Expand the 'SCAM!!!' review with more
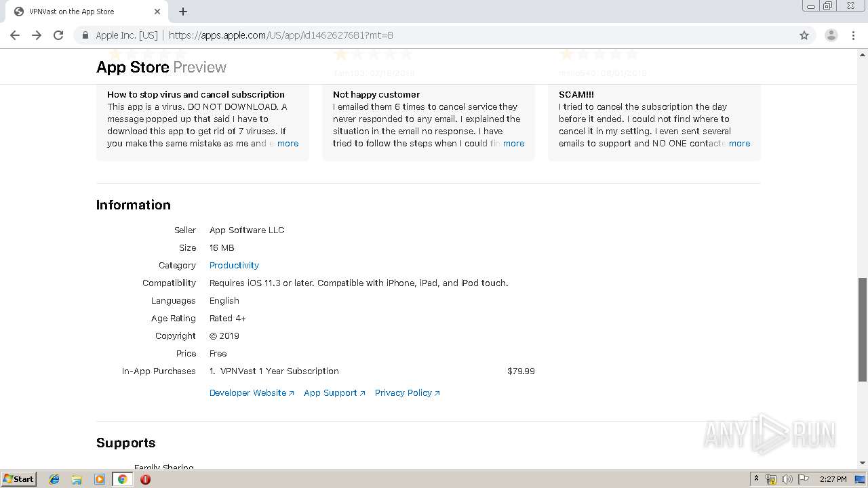868x488 pixels. (x=739, y=143)
